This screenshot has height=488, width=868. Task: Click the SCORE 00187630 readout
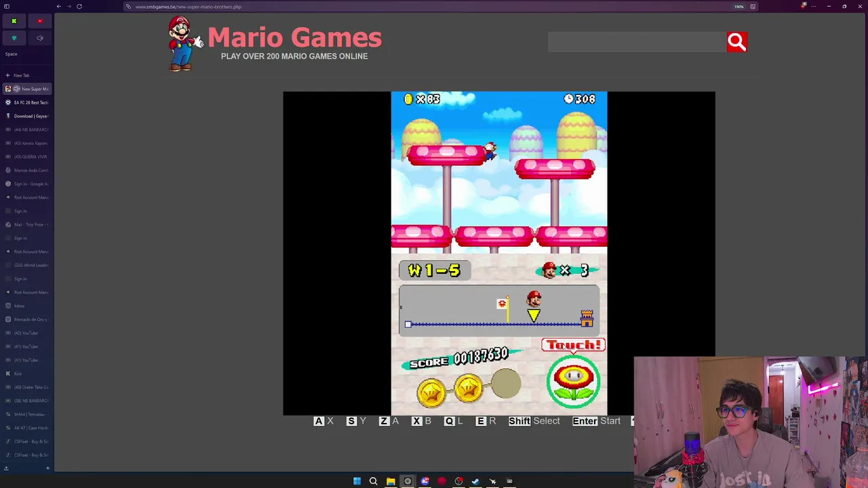tap(459, 359)
